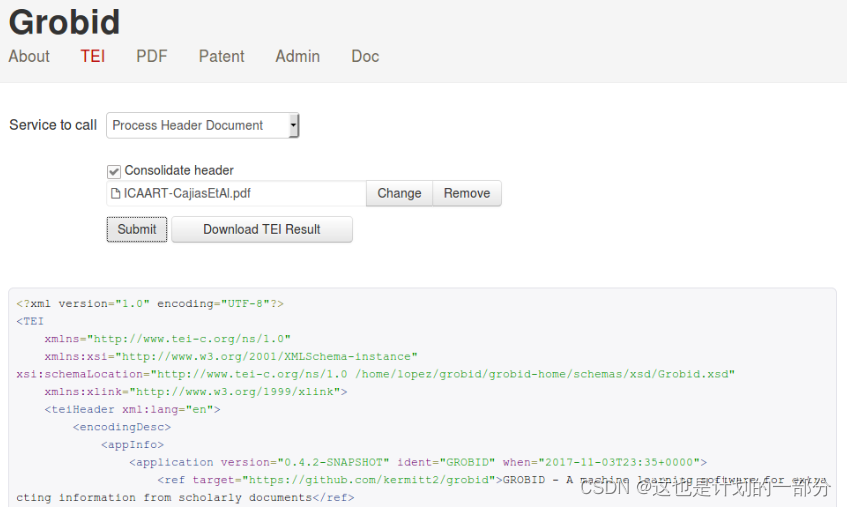This screenshot has width=847, height=507.
Task: Click the Grobid title heading
Action: (x=64, y=23)
